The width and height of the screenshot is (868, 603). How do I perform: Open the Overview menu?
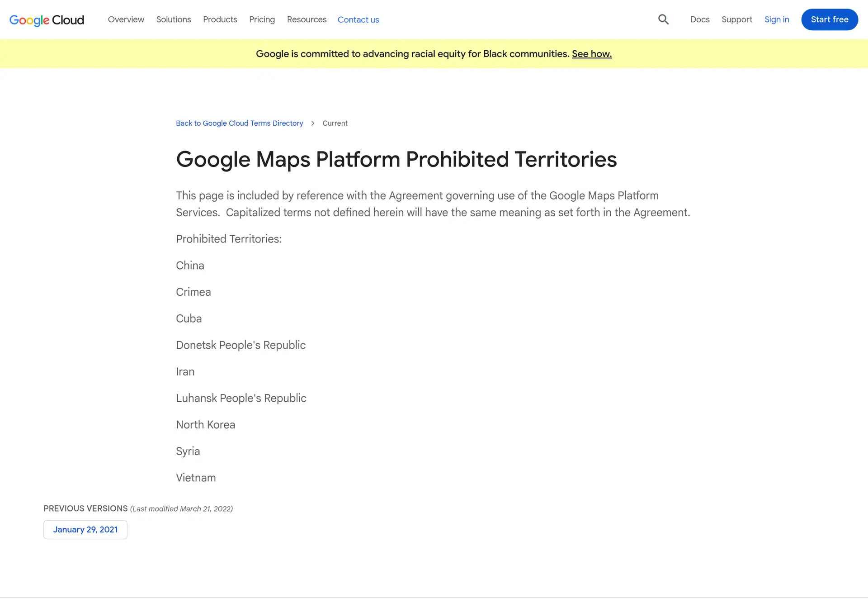(x=126, y=19)
